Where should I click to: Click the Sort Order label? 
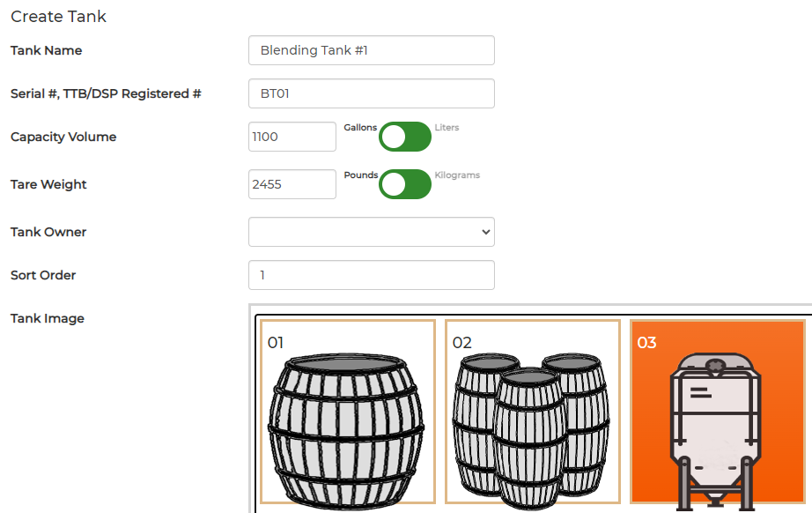(43, 275)
